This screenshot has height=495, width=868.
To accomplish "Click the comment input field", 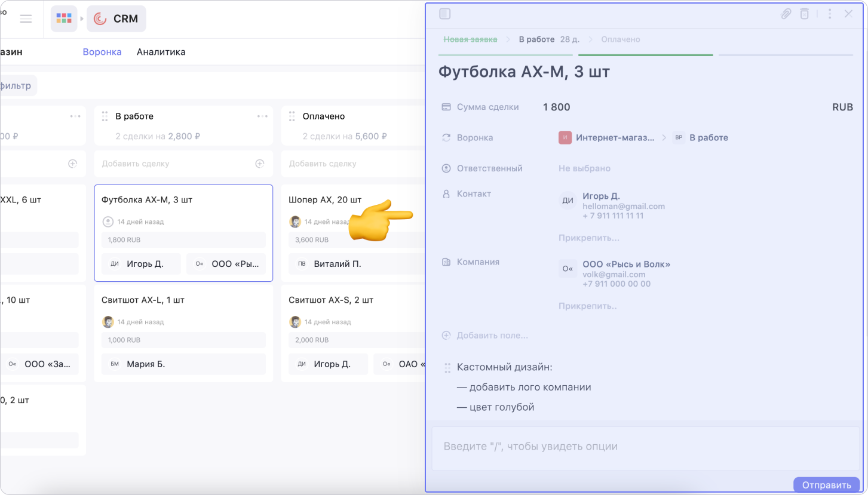I will tap(645, 447).
